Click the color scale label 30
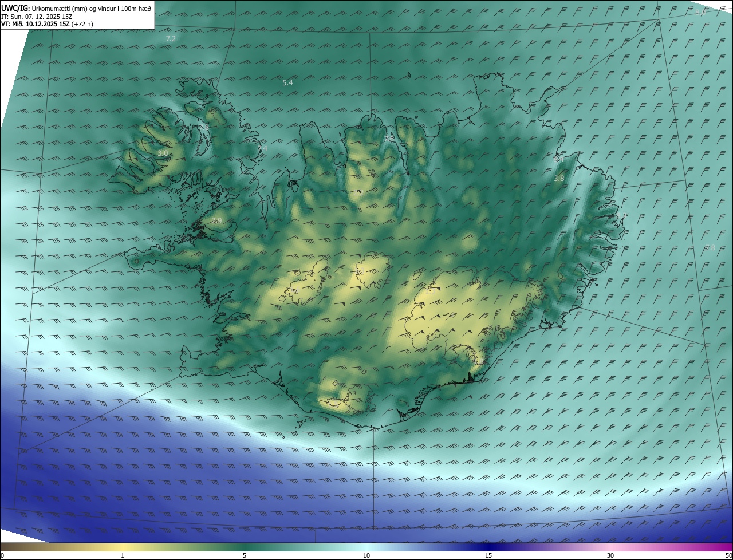 coord(610,555)
